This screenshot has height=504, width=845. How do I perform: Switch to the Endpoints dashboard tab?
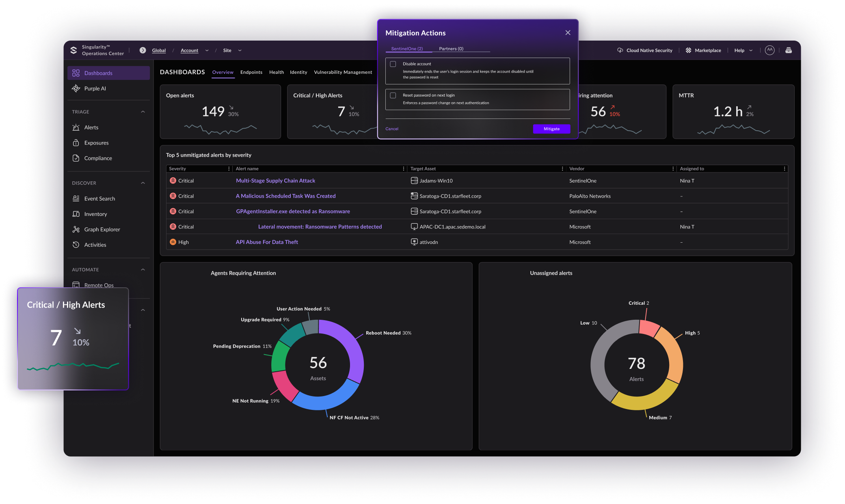point(251,72)
